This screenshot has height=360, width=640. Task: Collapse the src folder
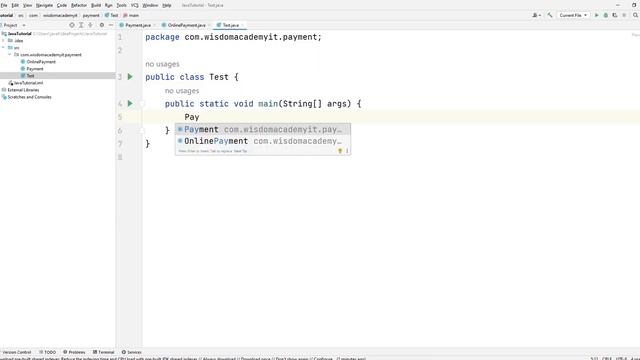pyautogui.click(x=3, y=48)
